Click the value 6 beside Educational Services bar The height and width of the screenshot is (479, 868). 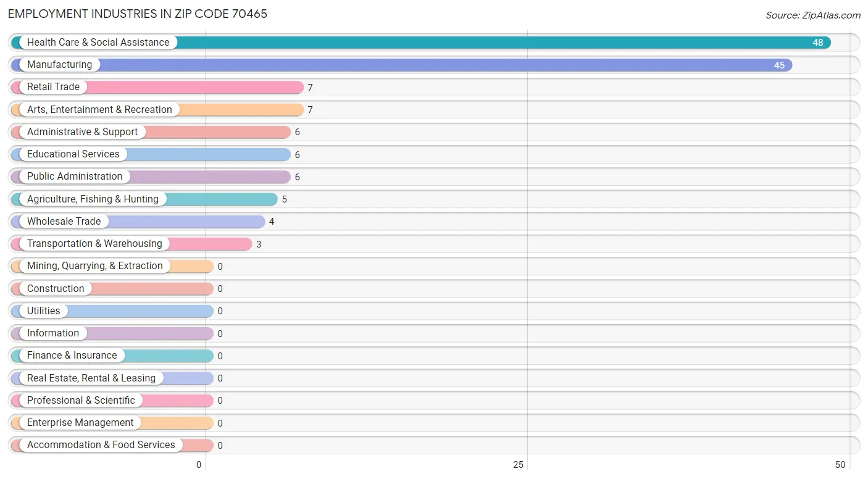point(298,155)
